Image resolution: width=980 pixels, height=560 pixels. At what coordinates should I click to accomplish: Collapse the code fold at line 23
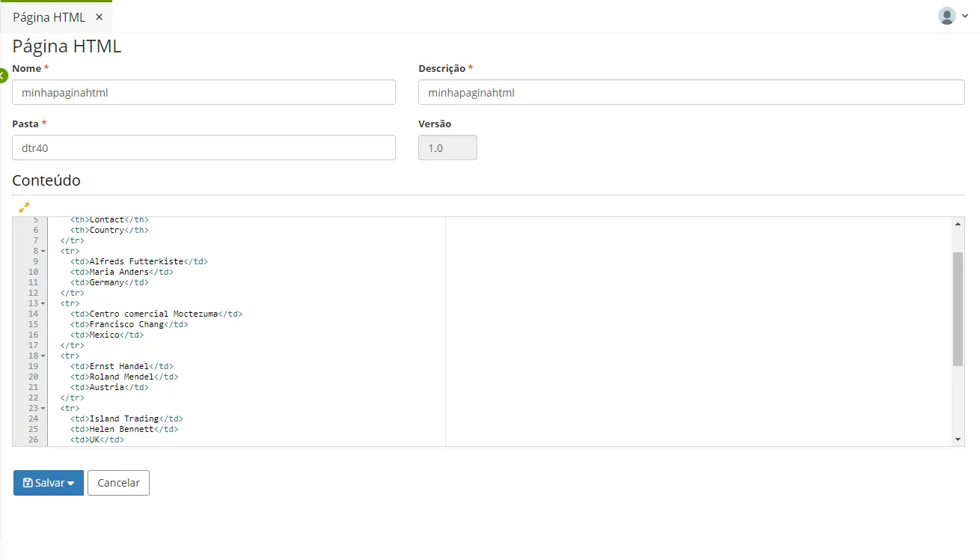(x=43, y=408)
